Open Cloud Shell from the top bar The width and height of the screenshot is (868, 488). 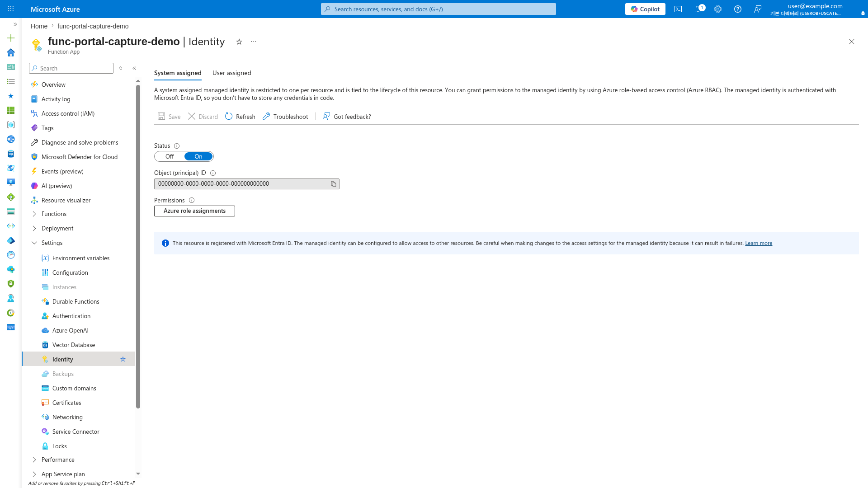(x=678, y=9)
